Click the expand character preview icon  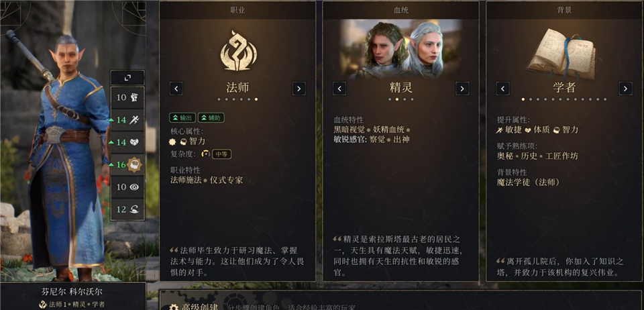127,78
